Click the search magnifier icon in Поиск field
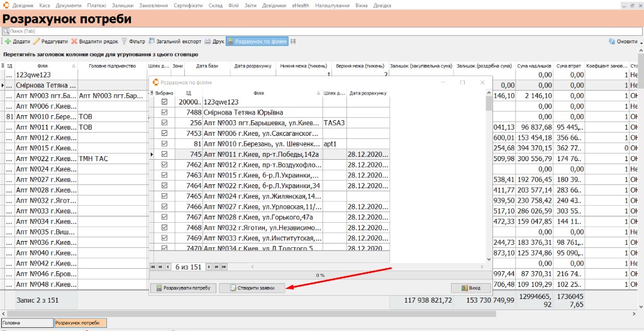644x331 pixels. 6,31
